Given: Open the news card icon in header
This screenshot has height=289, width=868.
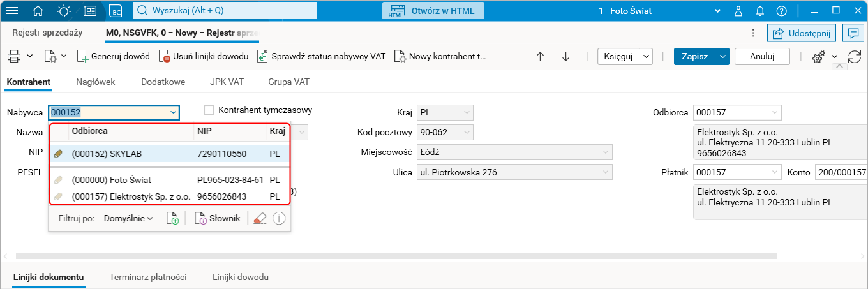Looking at the screenshot, I should (90, 10).
